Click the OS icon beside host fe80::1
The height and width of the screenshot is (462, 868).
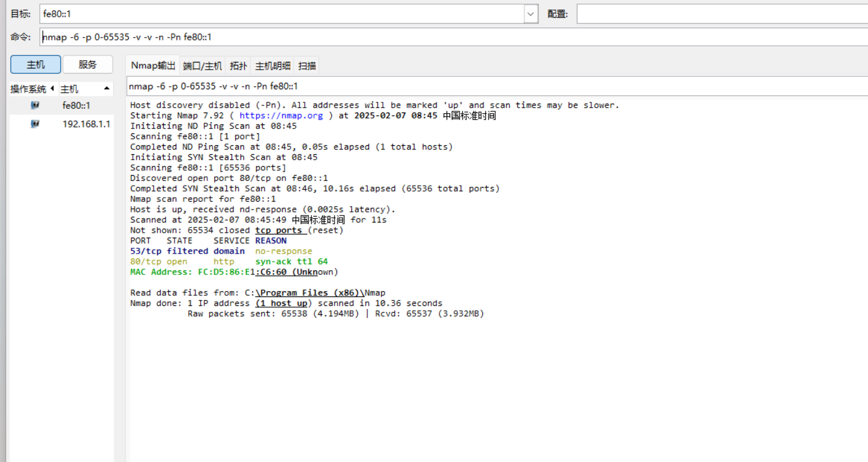(35, 105)
